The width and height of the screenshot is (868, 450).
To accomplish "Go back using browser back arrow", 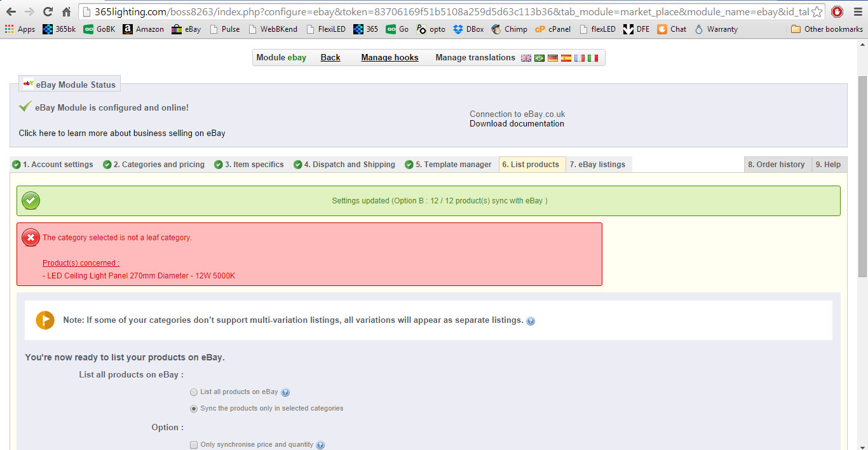I will point(11,11).
